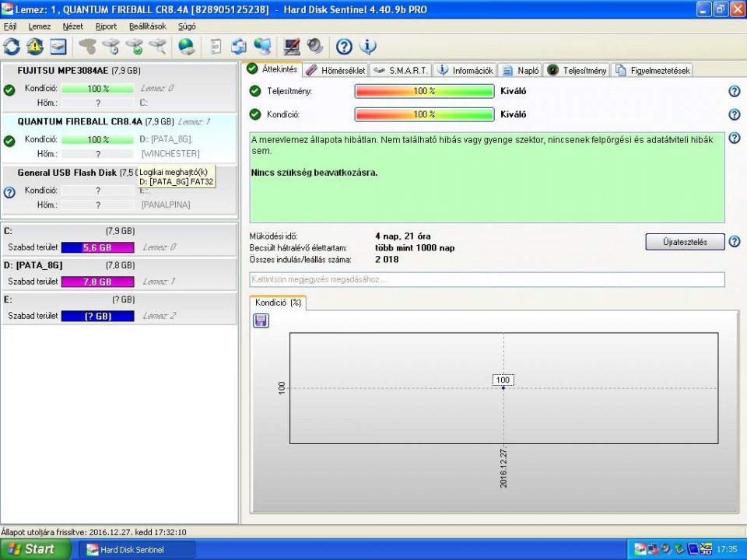Click the send report envelope toolbar icon
Image resolution: width=747 pixels, height=560 pixels.
(239, 47)
